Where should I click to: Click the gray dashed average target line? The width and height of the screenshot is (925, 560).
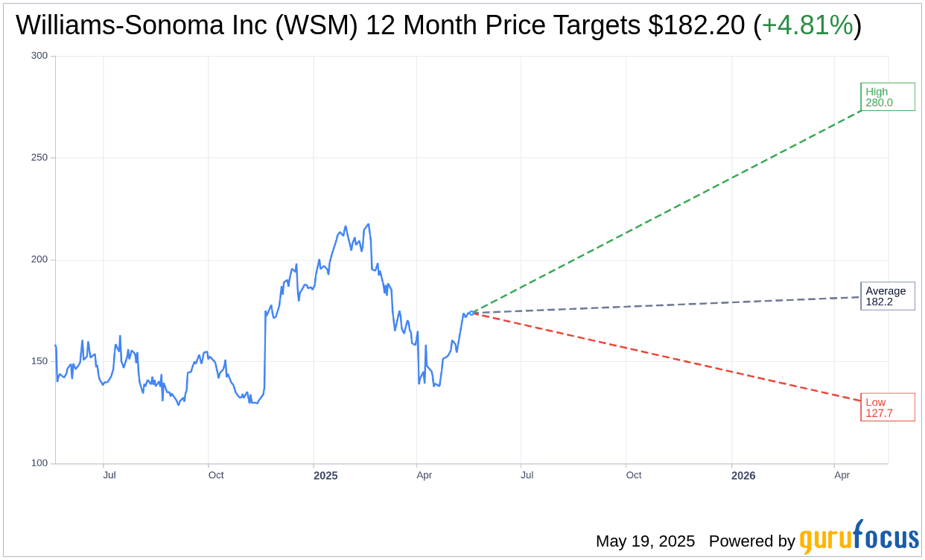click(667, 305)
